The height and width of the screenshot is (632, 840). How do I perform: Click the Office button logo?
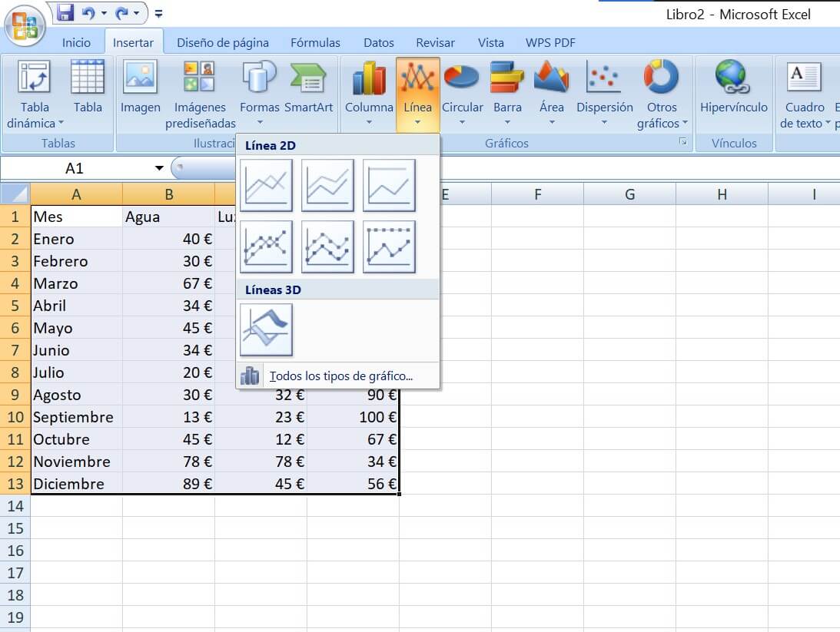(x=24, y=25)
